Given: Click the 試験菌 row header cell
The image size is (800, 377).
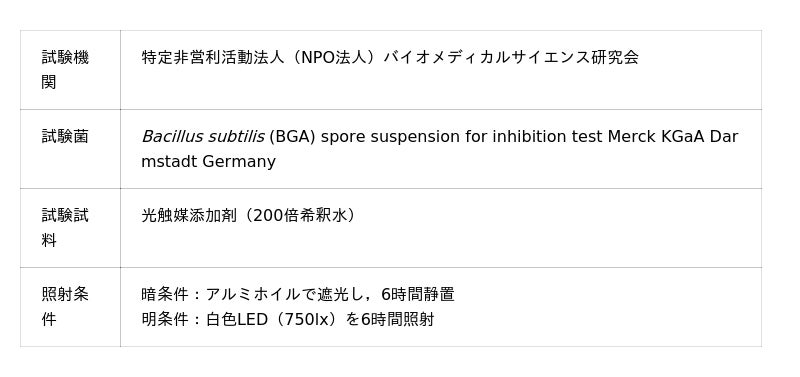Looking at the screenshot, I should [70, 149].
